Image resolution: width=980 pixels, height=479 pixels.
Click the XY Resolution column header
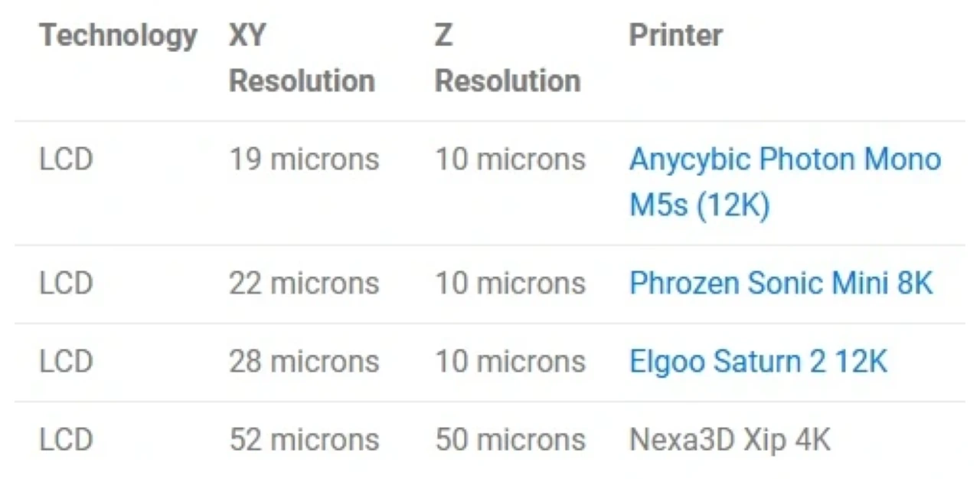(x=302, y=57)
